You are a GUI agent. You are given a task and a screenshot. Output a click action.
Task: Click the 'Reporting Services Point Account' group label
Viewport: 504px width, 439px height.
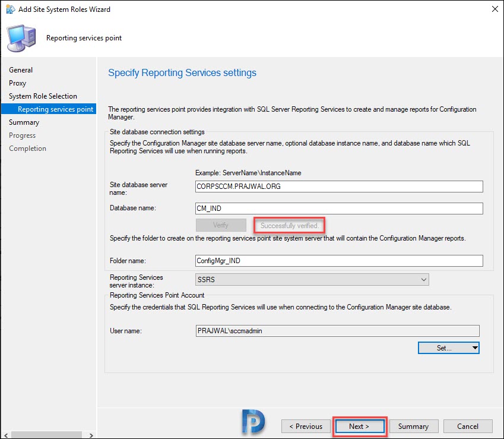pos(157,295)
